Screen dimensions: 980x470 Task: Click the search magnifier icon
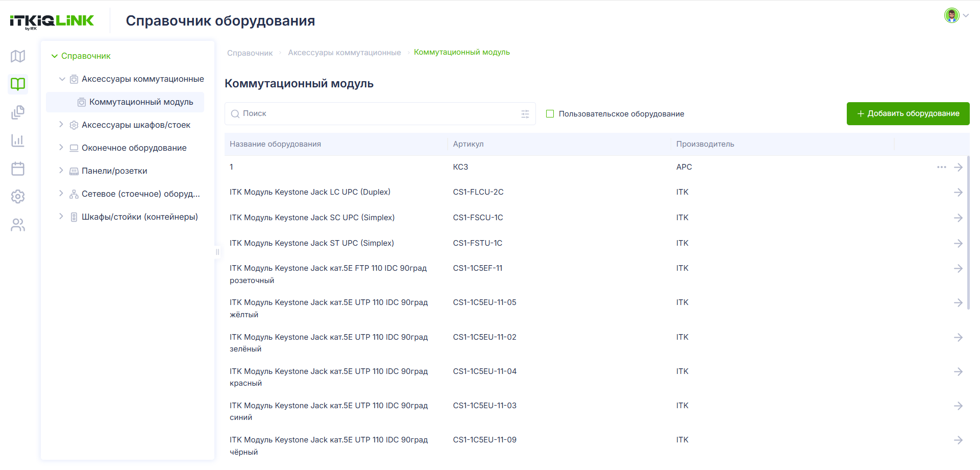pyautogui.click(x=235, y=114)
